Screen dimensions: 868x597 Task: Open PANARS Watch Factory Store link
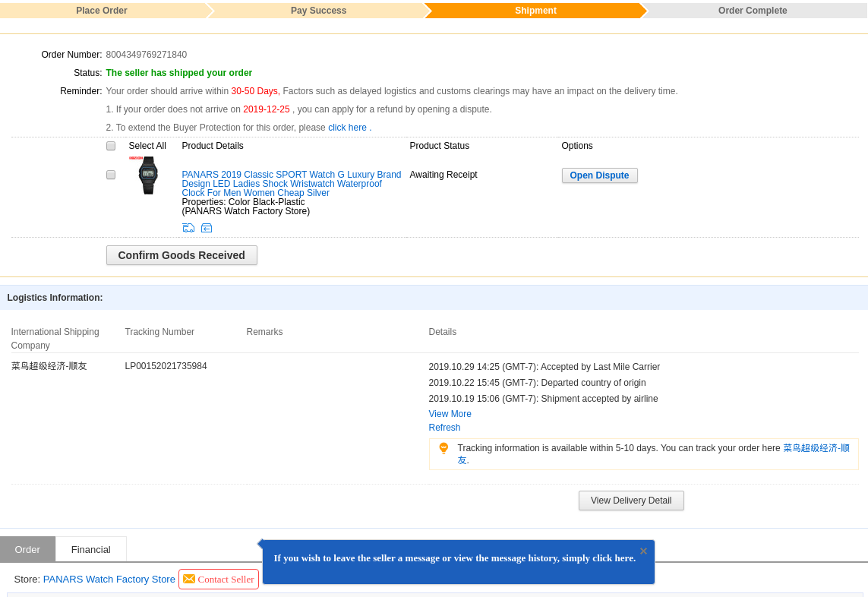pyautogui.click(x=109, y=580)
